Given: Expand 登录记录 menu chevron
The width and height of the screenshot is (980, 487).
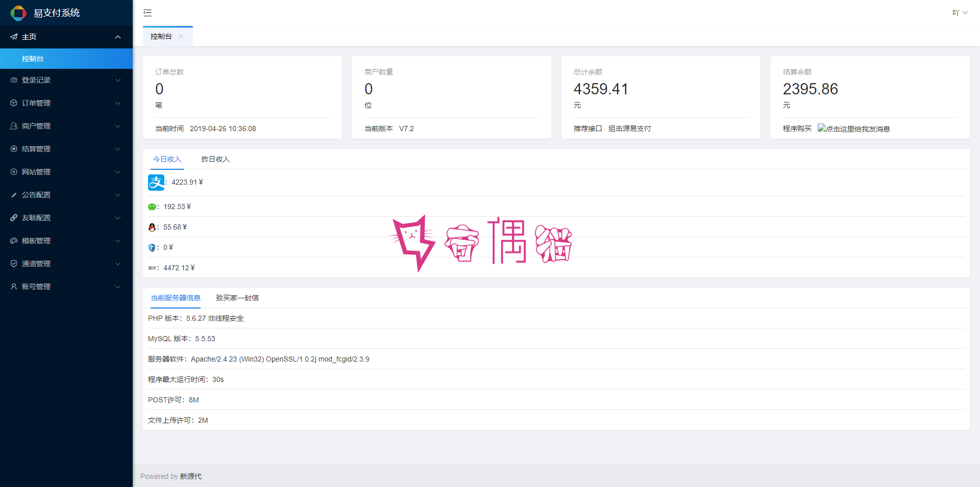Looking at the screenshot, I should pyautogui.click(x=118, y=80).
